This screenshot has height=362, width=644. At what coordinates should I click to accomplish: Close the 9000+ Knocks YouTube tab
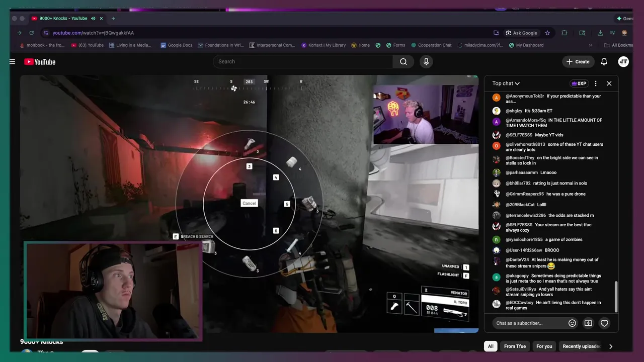101,19
